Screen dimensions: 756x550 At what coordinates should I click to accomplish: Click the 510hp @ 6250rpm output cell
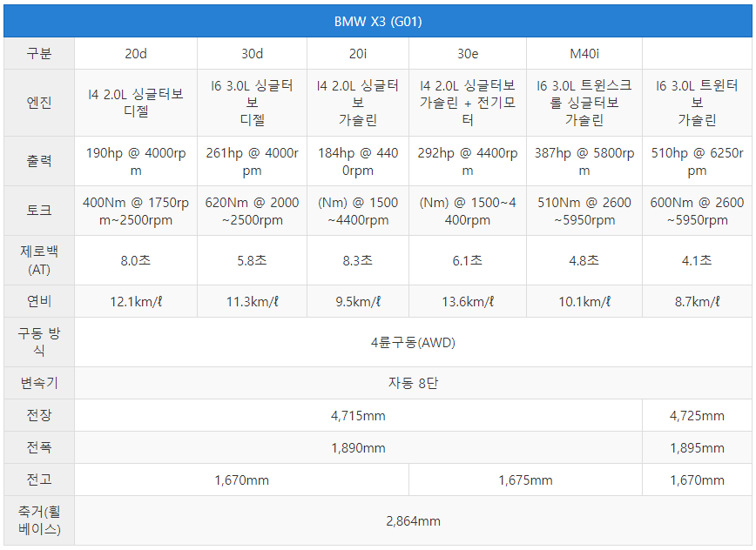(697, 161)
